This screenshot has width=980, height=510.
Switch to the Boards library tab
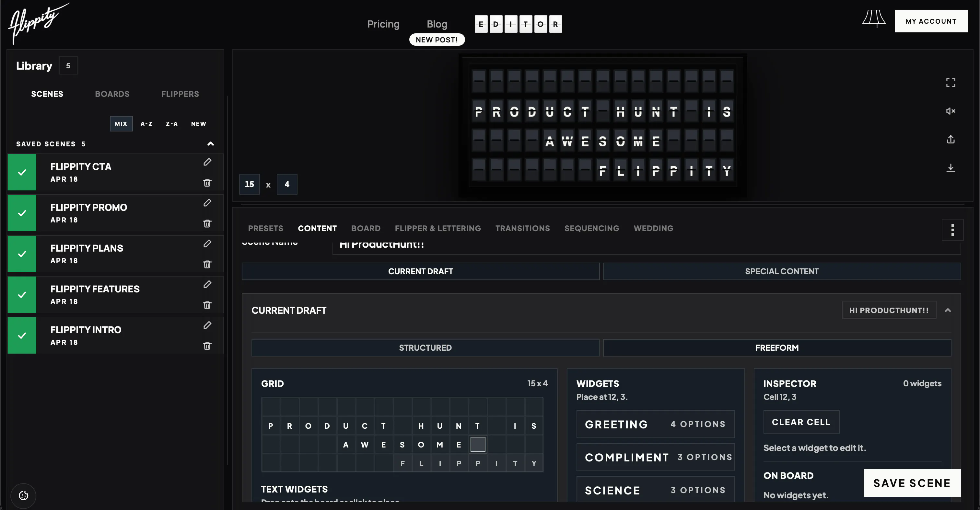(x=112, y=94)
